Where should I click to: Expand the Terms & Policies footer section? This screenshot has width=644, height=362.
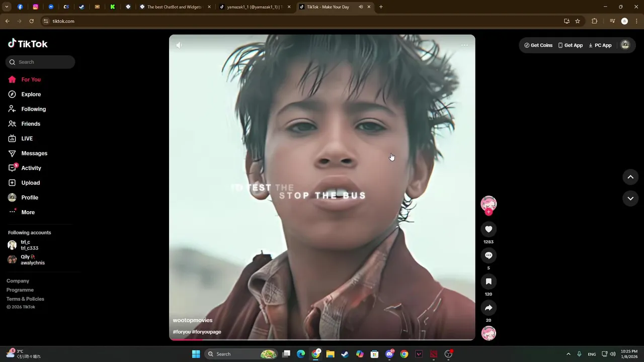point(25,299)
